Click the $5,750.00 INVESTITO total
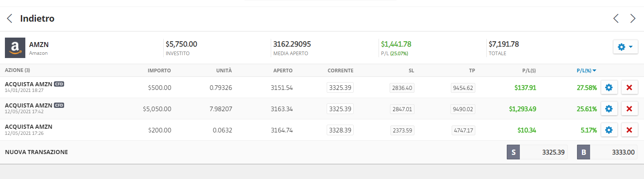The image size is (644, 179). tap(181, 44)
